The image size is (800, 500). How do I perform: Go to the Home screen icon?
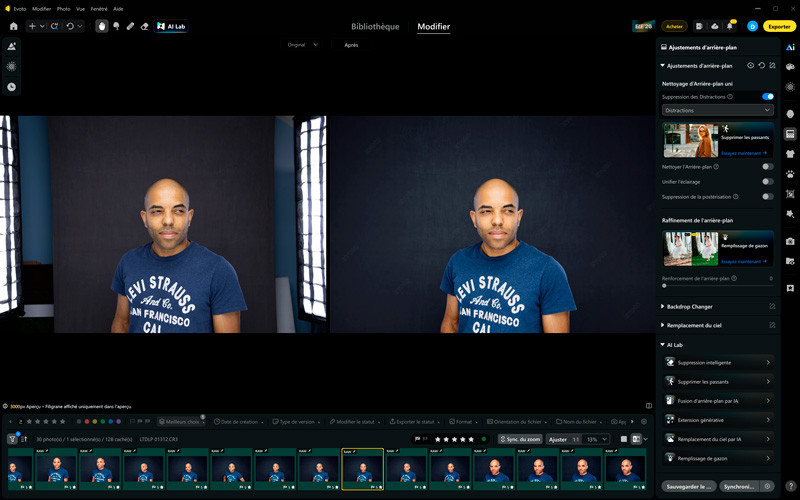[x=14, y=26]
